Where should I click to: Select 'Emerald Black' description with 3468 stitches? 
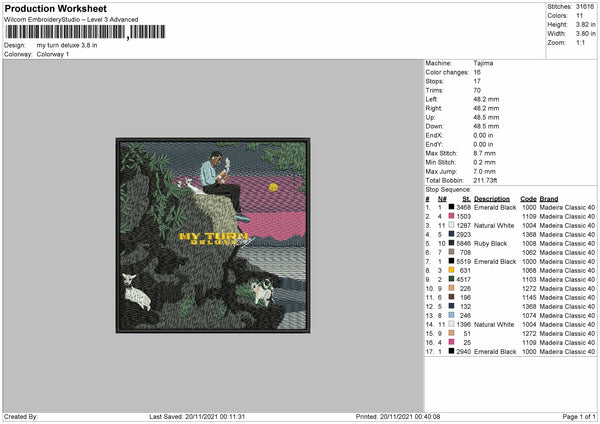click(x=495, y=207)
